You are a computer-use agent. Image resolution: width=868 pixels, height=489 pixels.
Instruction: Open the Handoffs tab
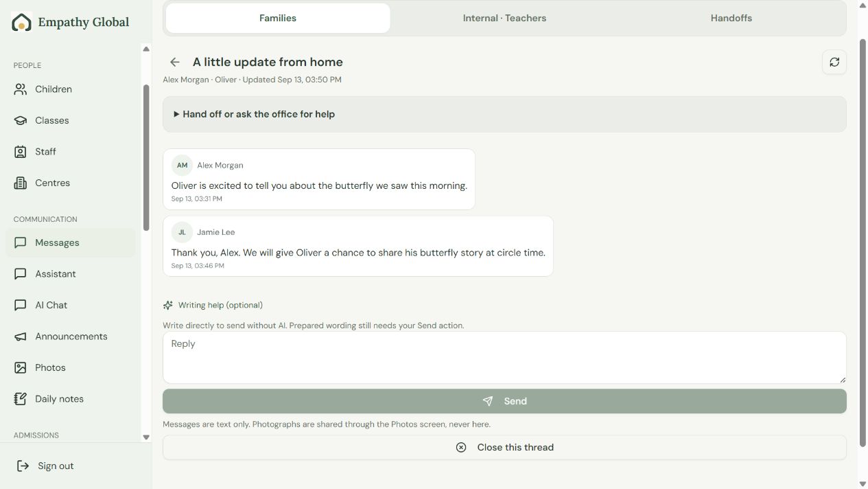731,18
